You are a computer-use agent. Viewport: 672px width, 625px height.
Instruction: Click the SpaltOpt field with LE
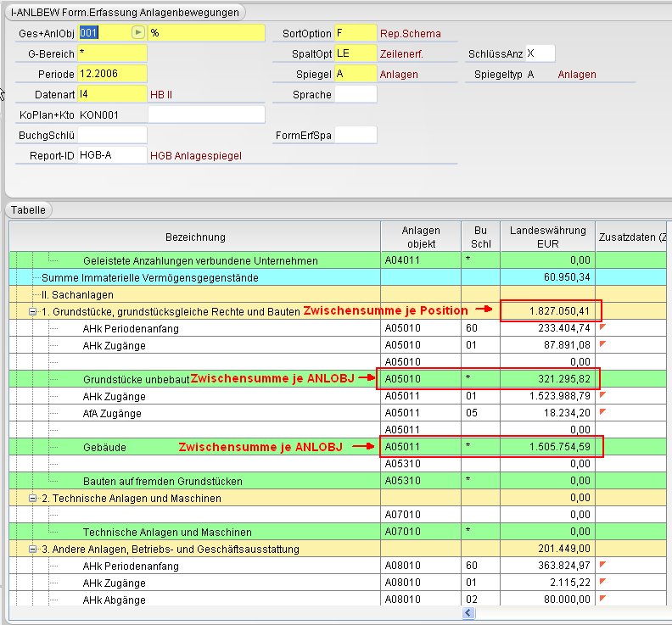(356, 53)
